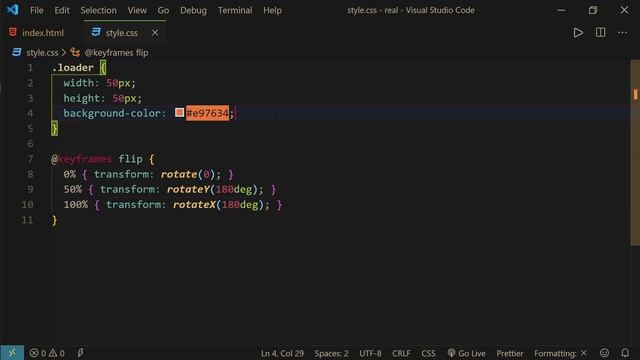
Task: Toggle Formatting status indicator
Action: tap(560, 353)
